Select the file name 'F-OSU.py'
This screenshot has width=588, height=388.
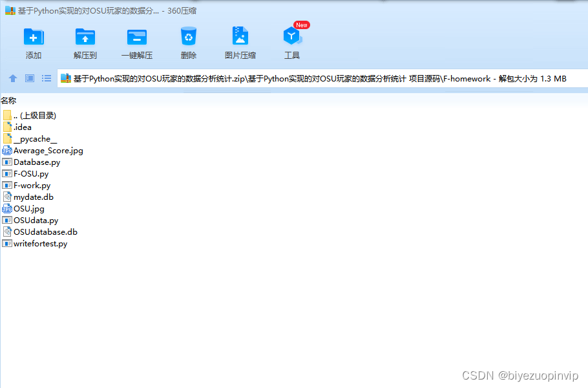[x=31, y=174]
